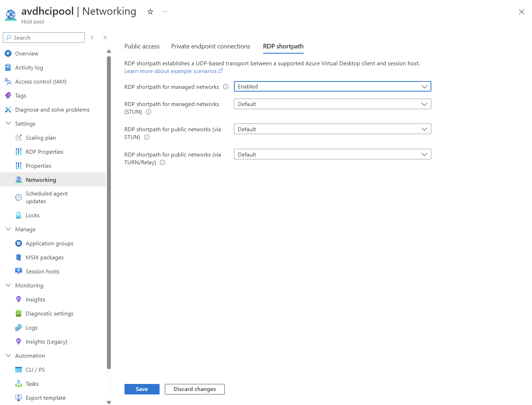The image size is (532, 405).
Task: Click the Properties bars icon
Action: [x=19, y=166]
